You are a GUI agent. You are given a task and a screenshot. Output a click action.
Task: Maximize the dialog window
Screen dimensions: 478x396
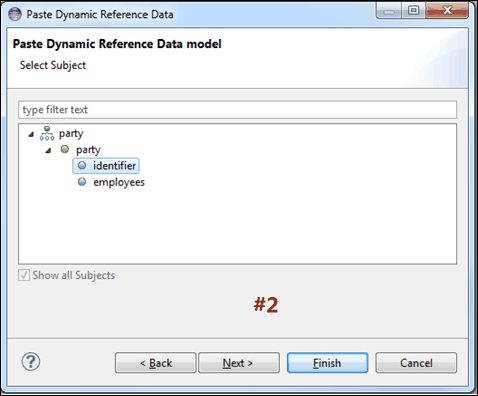click(x=413, y=11)
